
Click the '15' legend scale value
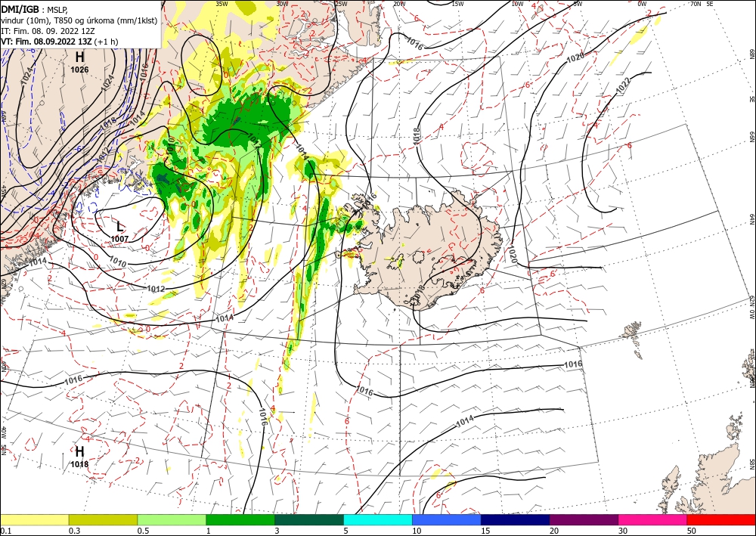point(485,531)
